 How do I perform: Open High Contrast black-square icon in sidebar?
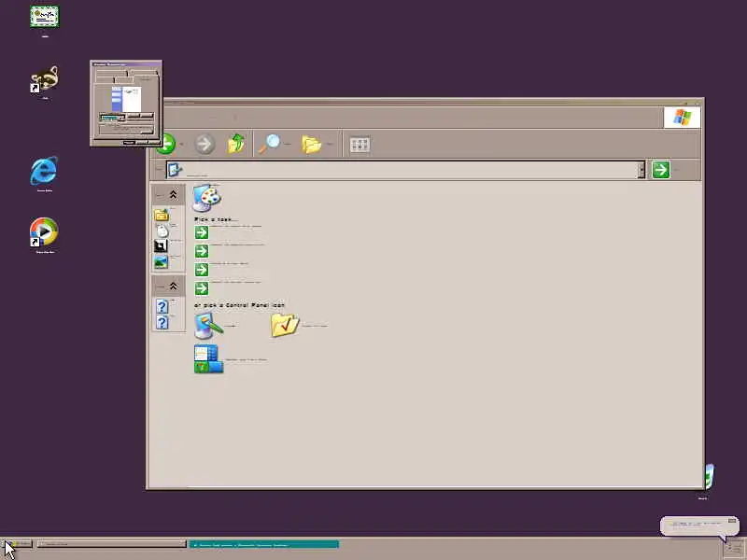pos(161,245)
